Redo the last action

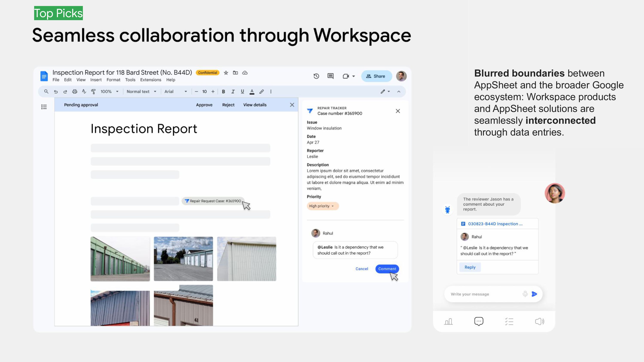(x=65, y=92)
